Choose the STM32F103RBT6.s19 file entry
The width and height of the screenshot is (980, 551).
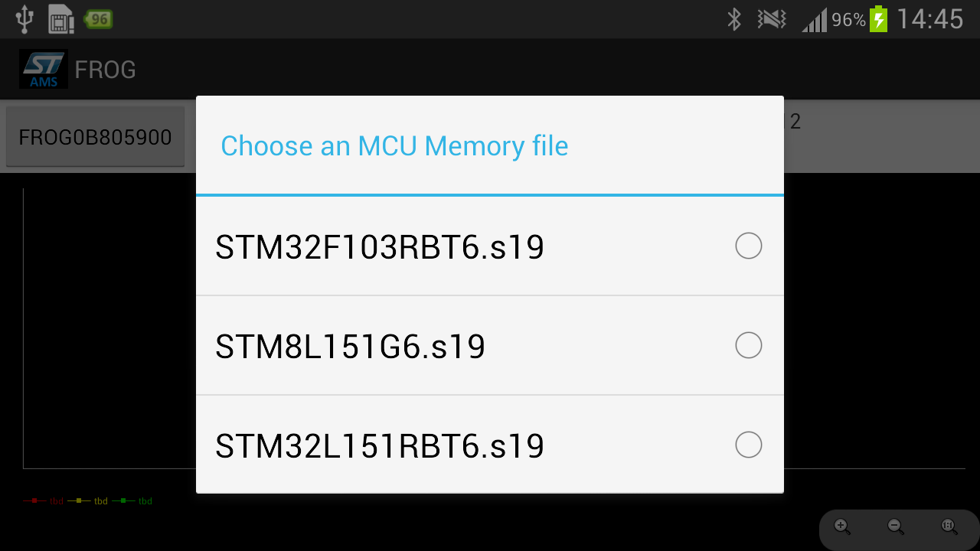[380, 247]
